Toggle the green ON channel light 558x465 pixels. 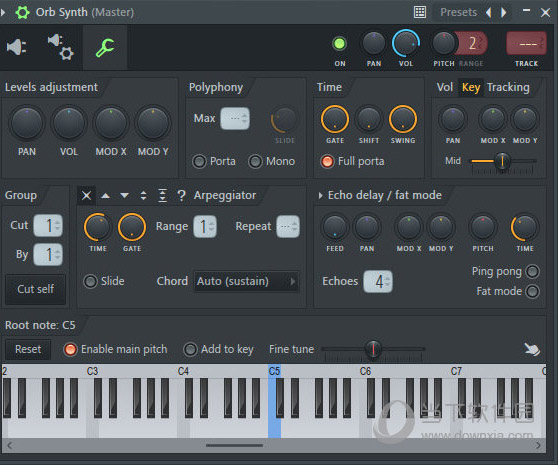(339, 44)
